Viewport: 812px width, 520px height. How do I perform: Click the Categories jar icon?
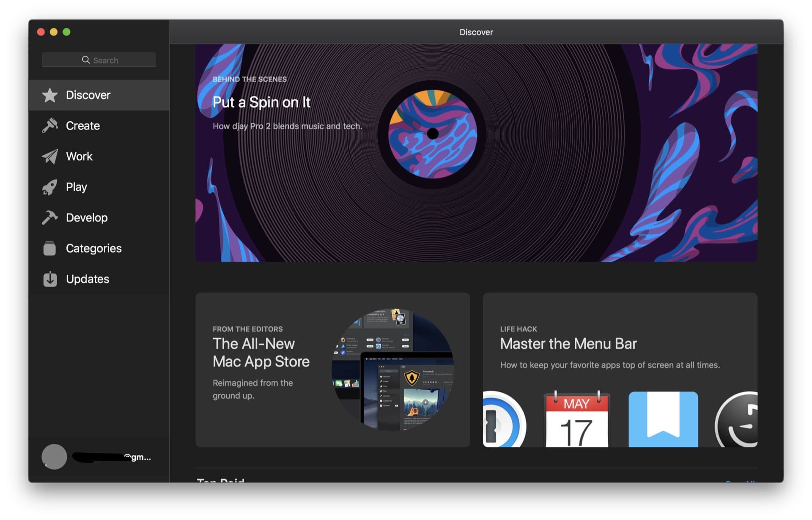tap(49, 248)
